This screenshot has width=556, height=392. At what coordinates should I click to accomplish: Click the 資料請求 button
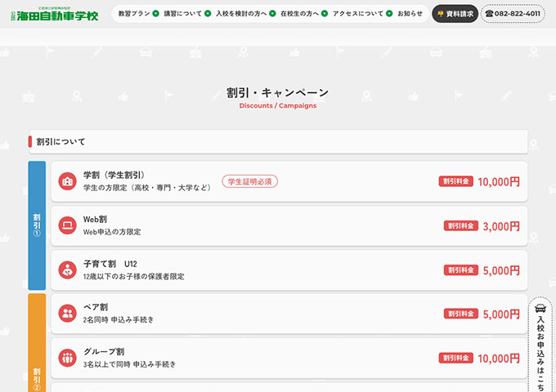click(455, 14)
